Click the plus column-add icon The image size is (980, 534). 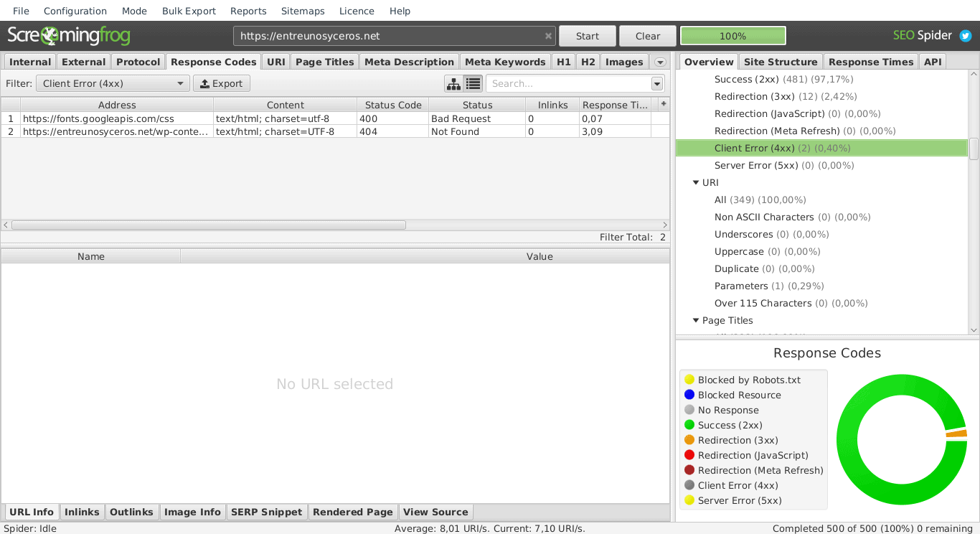click(x=664, y=104)
